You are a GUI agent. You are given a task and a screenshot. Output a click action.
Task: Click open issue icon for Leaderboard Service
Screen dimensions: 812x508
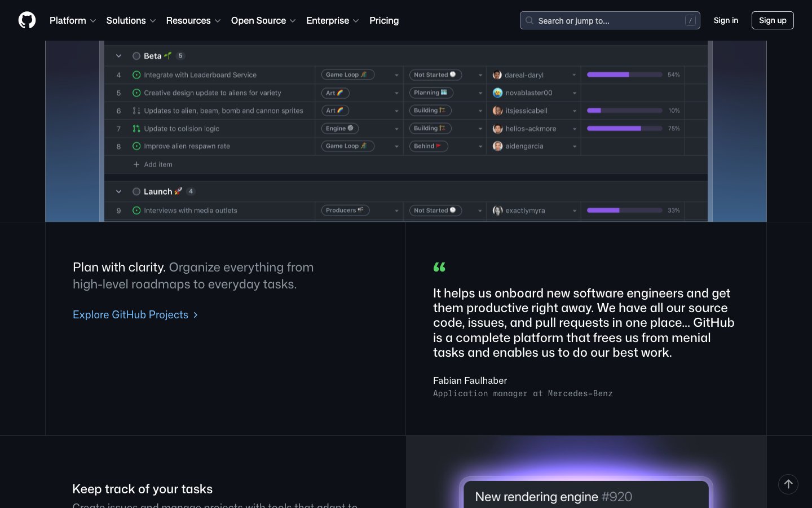136,75
